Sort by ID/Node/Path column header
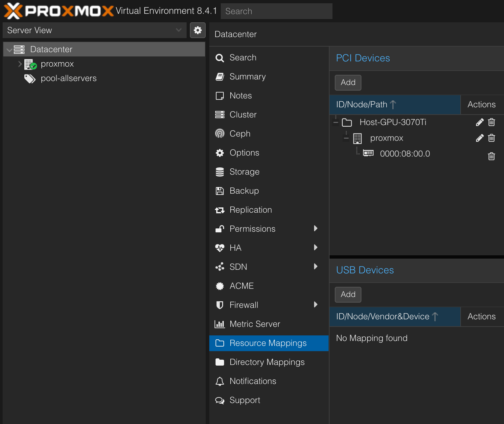This screenshot has width=504, height=424. [395, 105]
